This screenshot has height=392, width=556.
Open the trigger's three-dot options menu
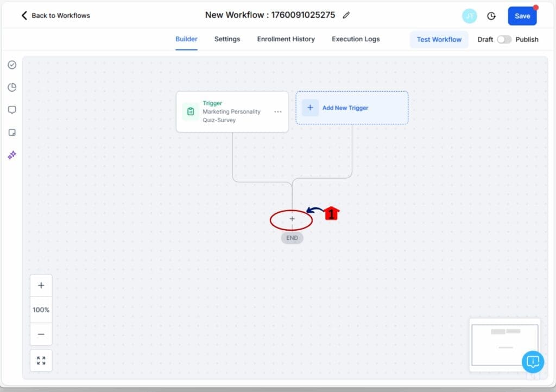(278, 112)
